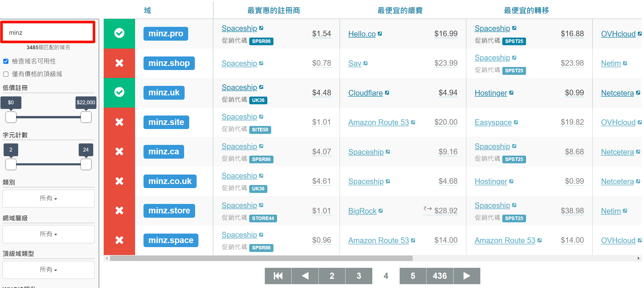Open the minz.store domain button
The height and width of the screenshot is (288, 644).
click(x=169, y=211)
